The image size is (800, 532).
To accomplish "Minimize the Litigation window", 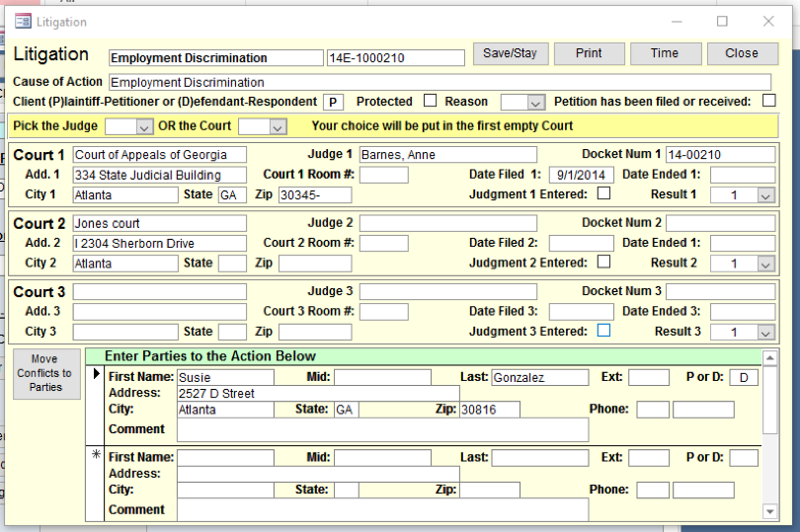I will pos(677,21).
